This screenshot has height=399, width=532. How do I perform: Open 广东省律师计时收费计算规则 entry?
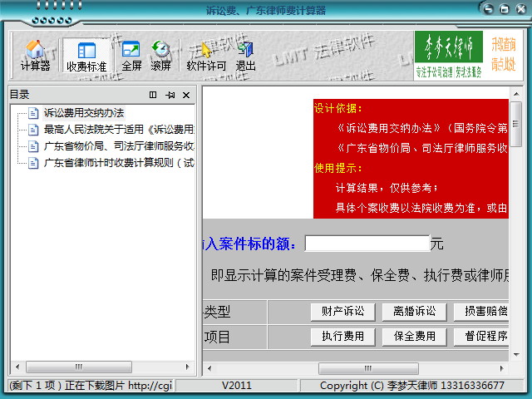(x=119, y=163)
